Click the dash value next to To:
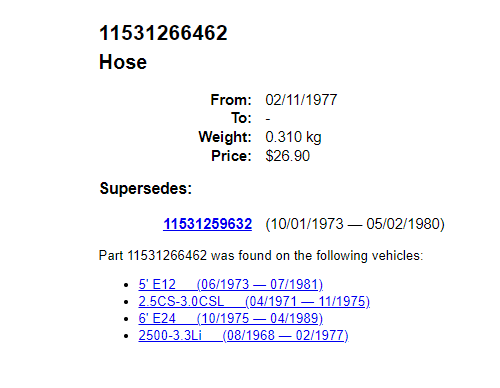The height and width of the screenshot is (388, 500). (x=268, y=119)
